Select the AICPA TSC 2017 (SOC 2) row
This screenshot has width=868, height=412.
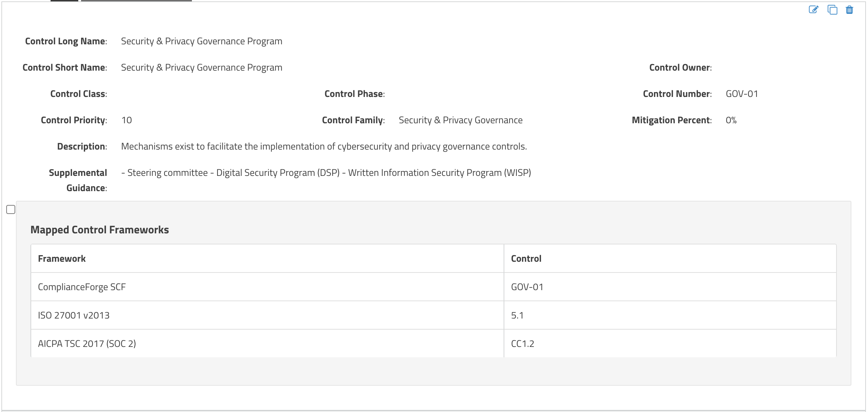click(x=434, y=343)
